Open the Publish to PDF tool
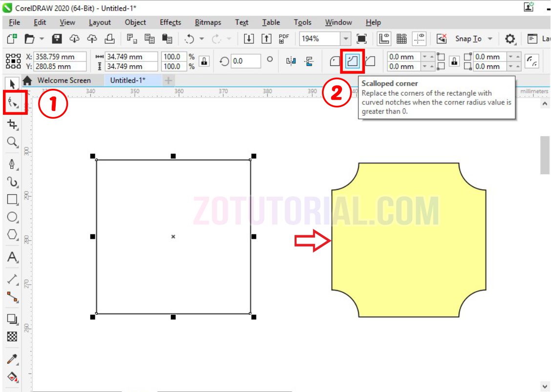Screen dimensions: 551x392 coord(283,39)
